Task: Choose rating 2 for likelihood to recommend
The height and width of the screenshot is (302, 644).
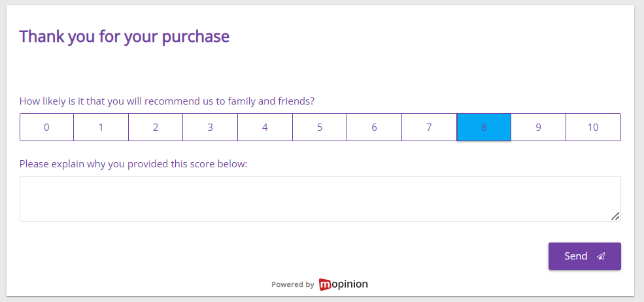Action: click(156, 127)
